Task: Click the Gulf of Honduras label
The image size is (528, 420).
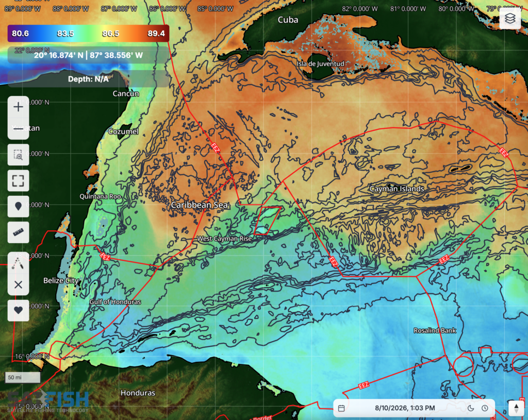Action: 115,302
